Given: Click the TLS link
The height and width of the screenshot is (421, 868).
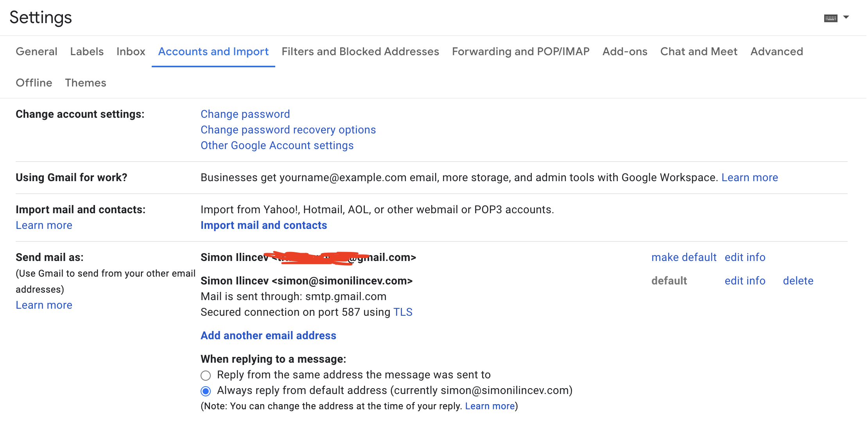Looking at the screenshot, I should point(403,312).
